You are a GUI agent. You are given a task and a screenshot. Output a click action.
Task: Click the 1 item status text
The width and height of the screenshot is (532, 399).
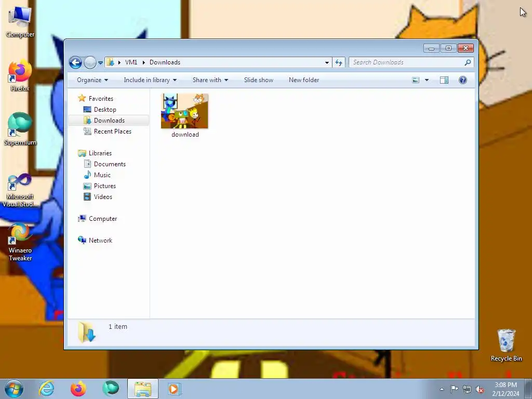pyautogui.click(x=118, y=326)
